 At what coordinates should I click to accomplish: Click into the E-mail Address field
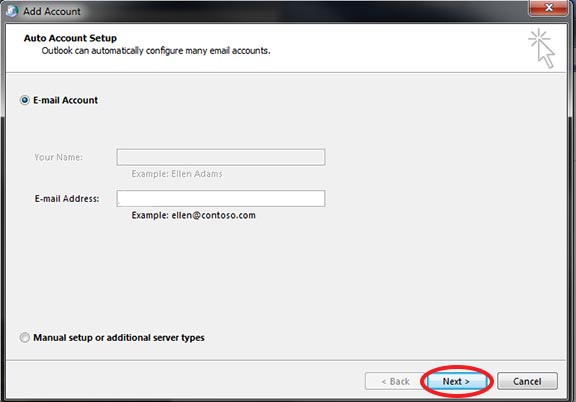(x=221, y=198)
